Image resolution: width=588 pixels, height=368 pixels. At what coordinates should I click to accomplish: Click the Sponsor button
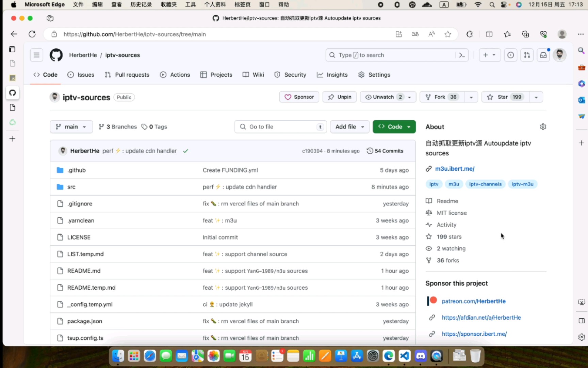click(299, 97)
